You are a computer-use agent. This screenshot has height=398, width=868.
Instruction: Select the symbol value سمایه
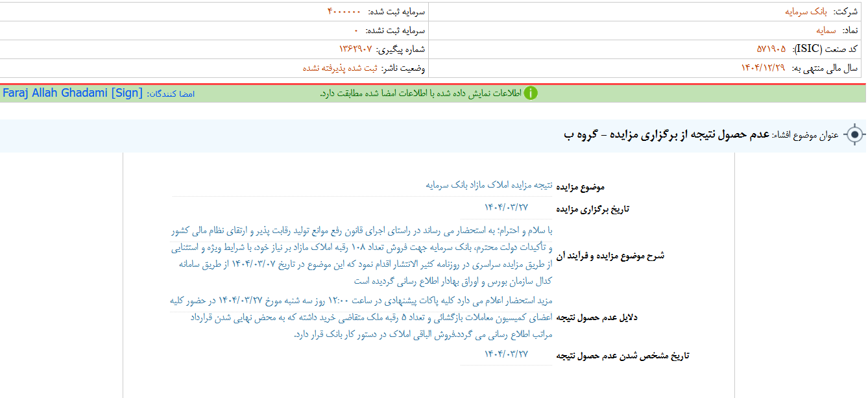point(826,31)
